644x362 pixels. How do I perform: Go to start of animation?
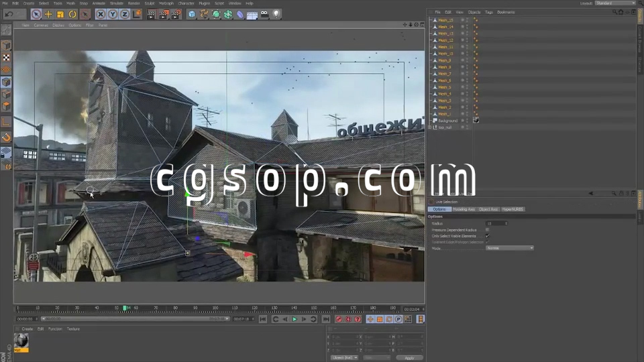click(263, 319)
